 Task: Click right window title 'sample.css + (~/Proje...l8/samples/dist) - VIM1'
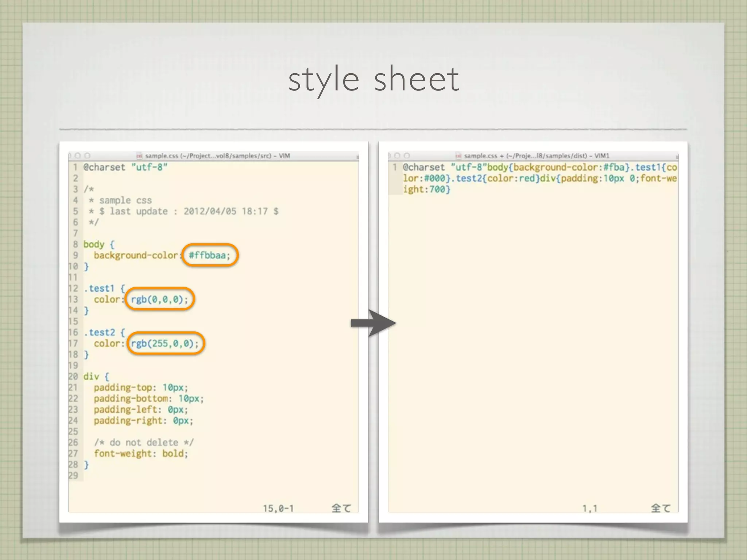click(537, 156)
